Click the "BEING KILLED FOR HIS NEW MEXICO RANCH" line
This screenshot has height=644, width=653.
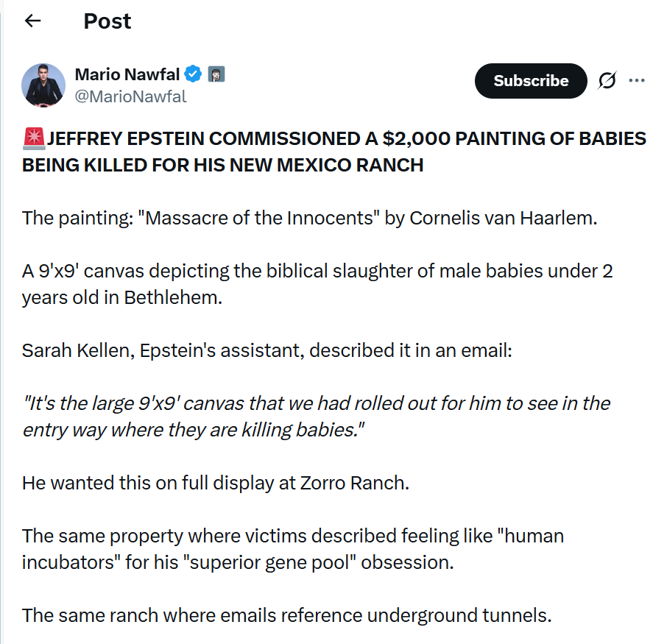click(222, 165)
